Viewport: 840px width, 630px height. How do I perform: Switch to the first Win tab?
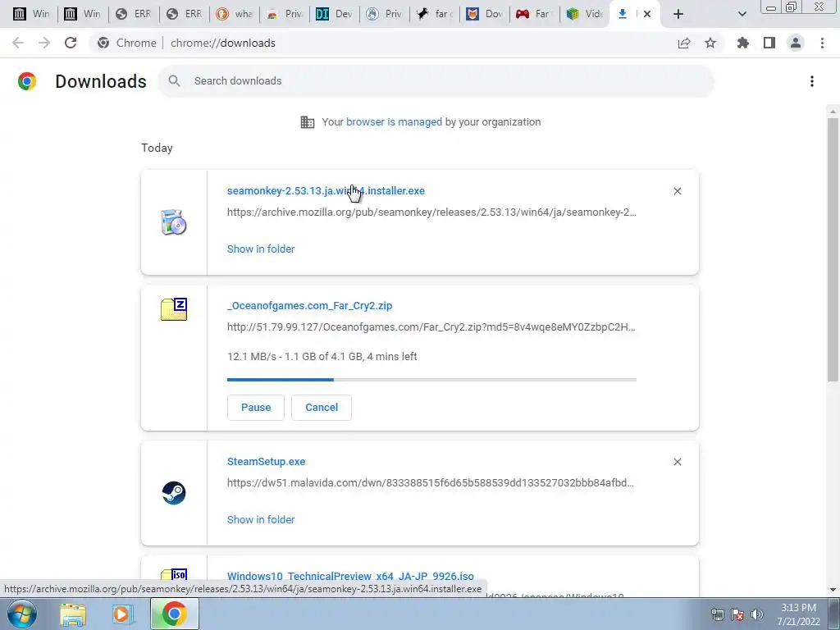31,14
